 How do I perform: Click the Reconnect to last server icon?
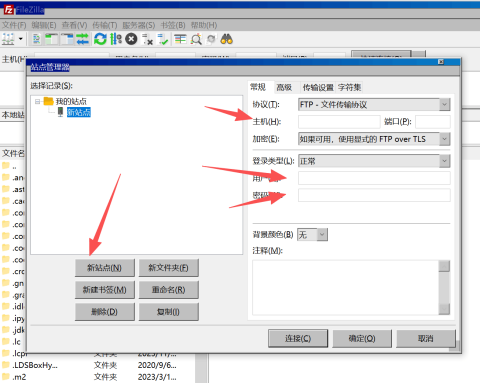pos(163,39)
